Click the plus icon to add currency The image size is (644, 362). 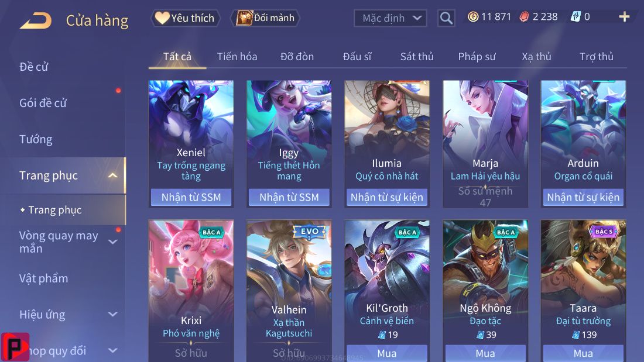624,17
